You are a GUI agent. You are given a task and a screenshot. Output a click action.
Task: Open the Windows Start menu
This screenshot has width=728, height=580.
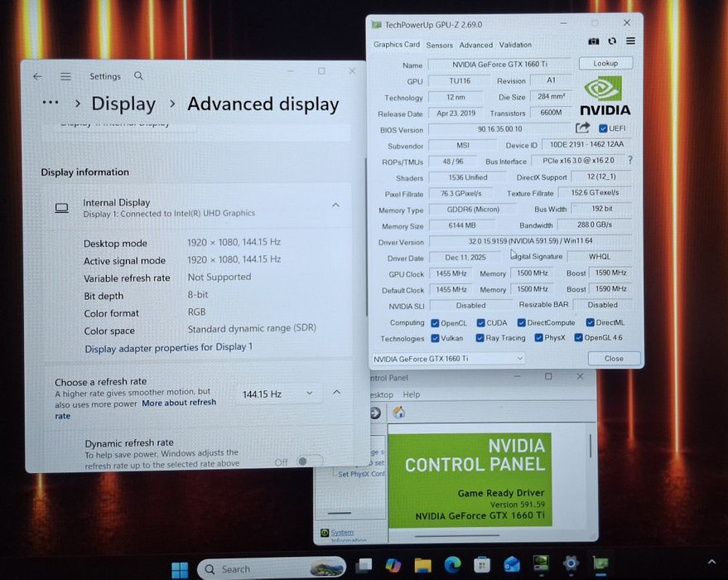tap(180, 569)
